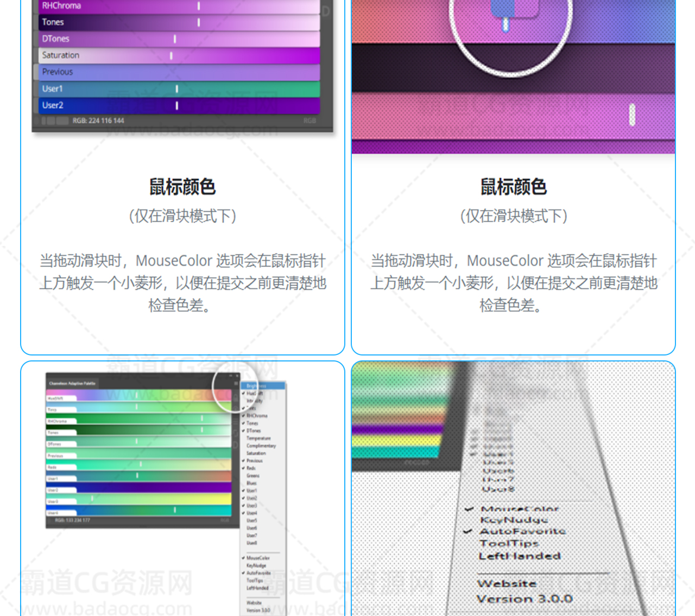The image size is (695, 616).
Task: Toggle MouseColor in the enlarged blurry menu
Action: pos(520,509)
